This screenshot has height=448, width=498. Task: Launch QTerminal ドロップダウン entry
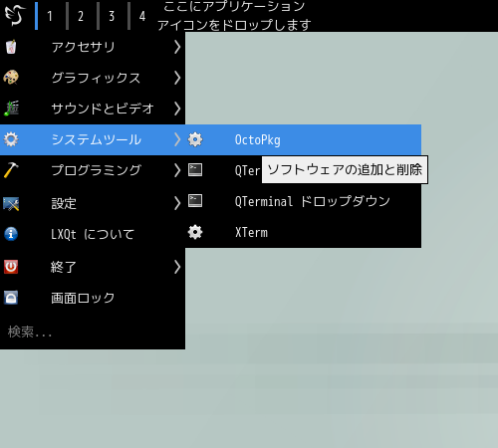pos(304,201)
